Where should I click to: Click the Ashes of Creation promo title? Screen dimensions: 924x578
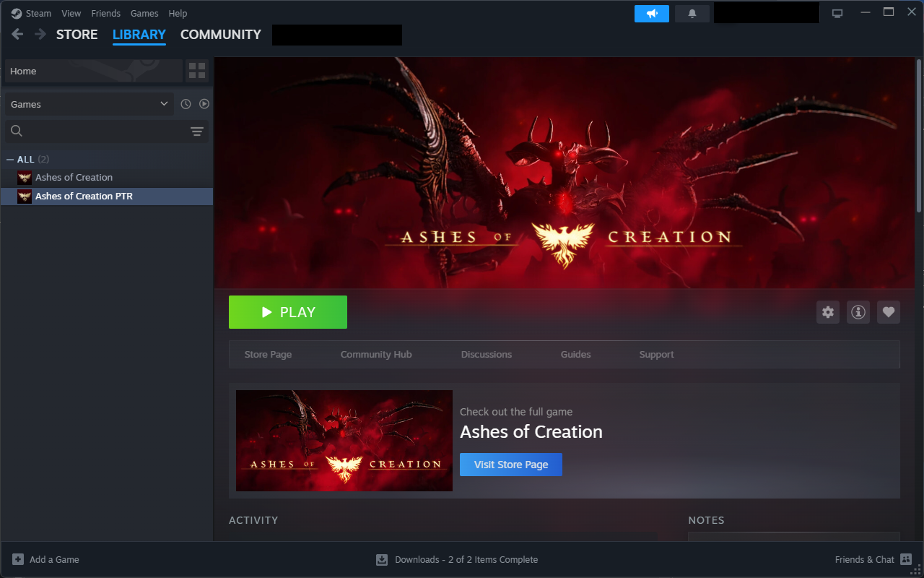[x=531, y=432]
